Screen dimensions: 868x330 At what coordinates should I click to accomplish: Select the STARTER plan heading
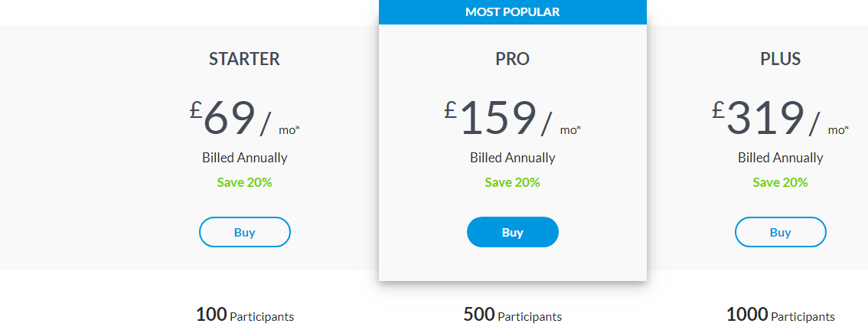(245, 59)
